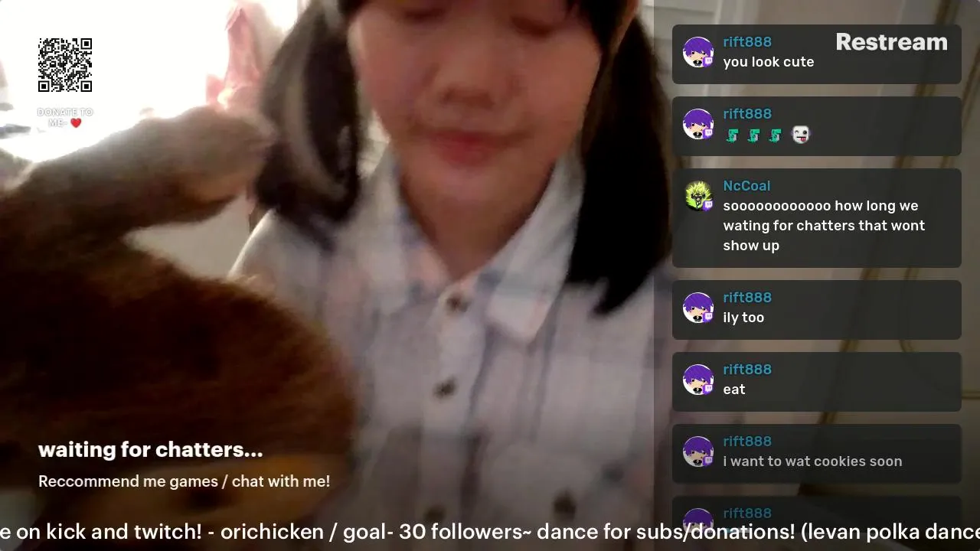980x551 pixels.
Task: Click the donation QR code
Action: [x=65, y=65]
